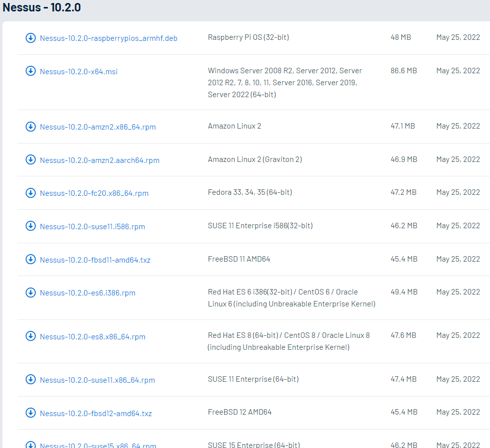The width and height of the screenshot is (490, 448).
Task: Click download icon for amzn2.aarch64.rpm
Action: tap(31, 159)
